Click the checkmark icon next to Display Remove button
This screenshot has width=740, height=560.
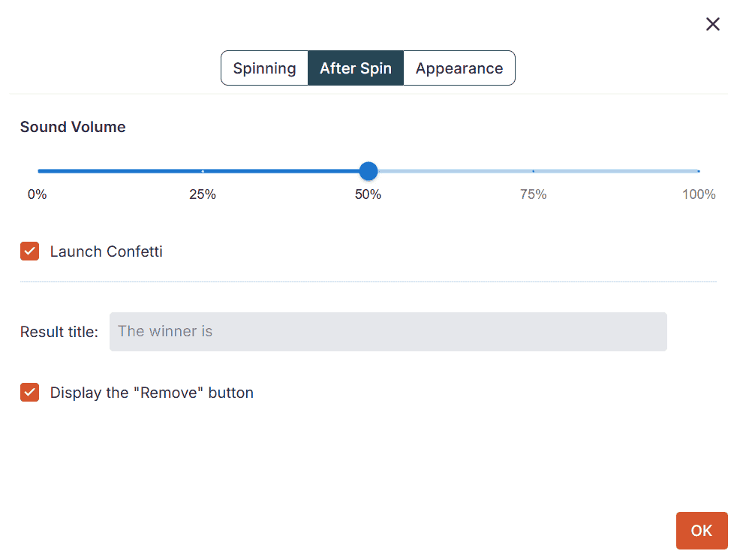(29, 392)
